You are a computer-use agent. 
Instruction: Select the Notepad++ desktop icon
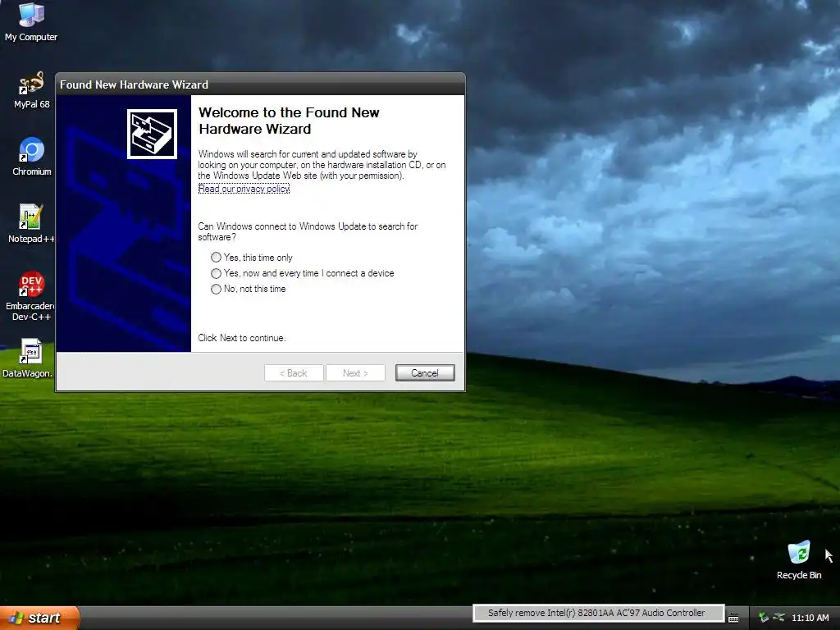(31, 224)
